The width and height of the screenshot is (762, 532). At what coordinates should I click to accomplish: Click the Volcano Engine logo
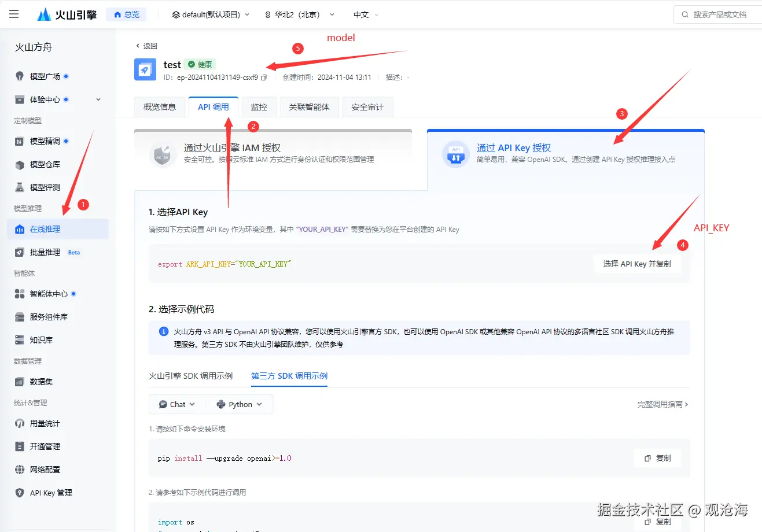pyautogui.click(x=67, y=14)
